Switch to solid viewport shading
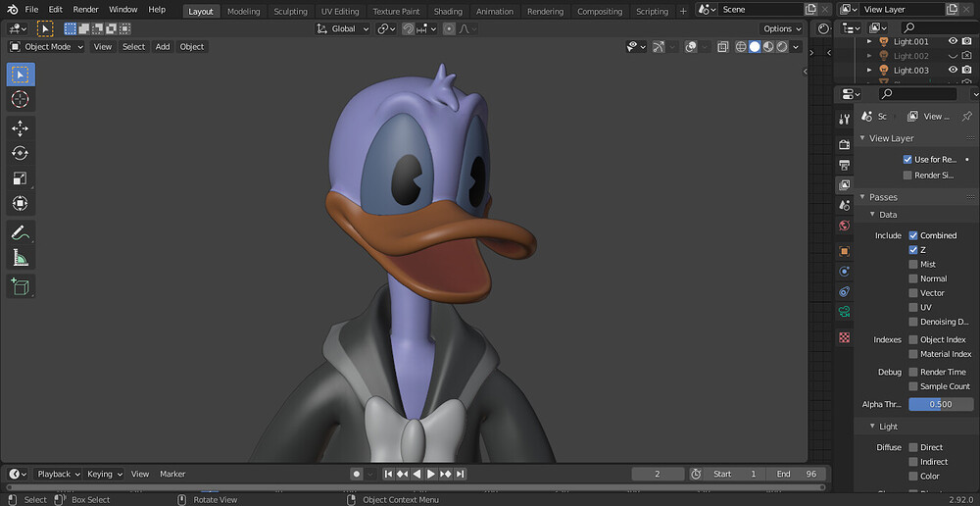Viewport: 980px width, 506px height. pyautogui.click(x=755, y=47)
